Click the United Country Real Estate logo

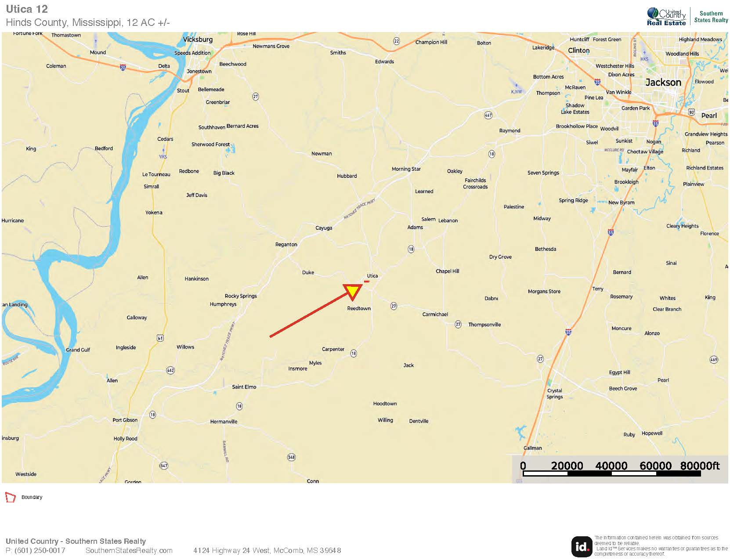pos(666,17)
